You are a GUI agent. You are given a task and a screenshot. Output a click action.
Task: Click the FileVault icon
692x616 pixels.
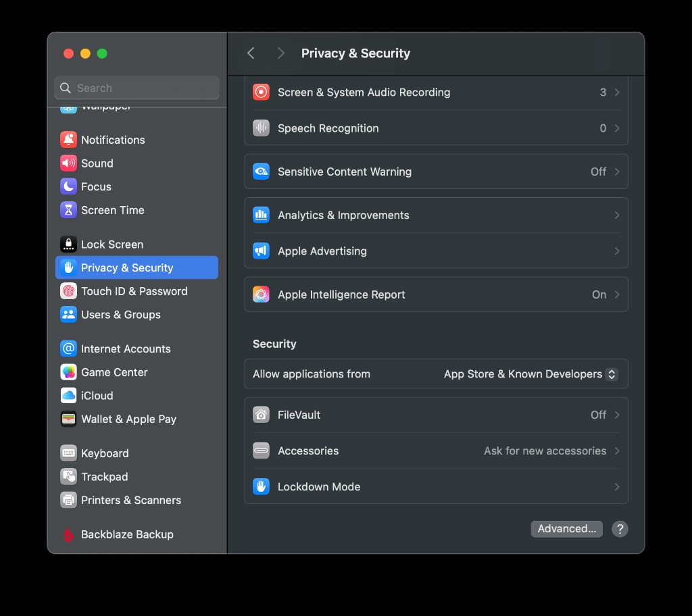click(x=261, y=415)
